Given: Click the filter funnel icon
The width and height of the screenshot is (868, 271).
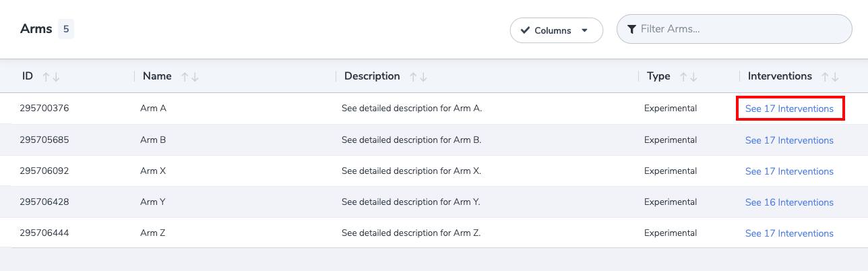Looking at the screenshot, I should [631, 30].
